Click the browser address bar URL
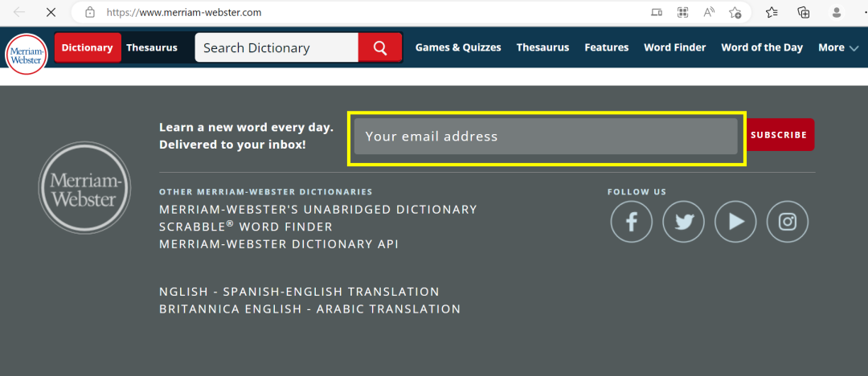This screenshot has width=868, height=376. 184,12
